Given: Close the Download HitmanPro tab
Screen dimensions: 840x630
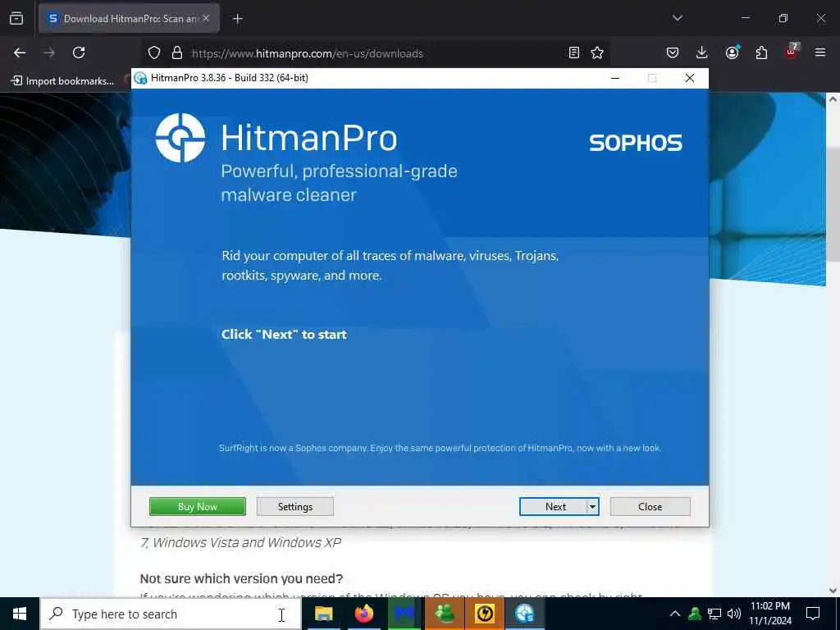Looking at the screenshot, I should (x=206, y=18).
